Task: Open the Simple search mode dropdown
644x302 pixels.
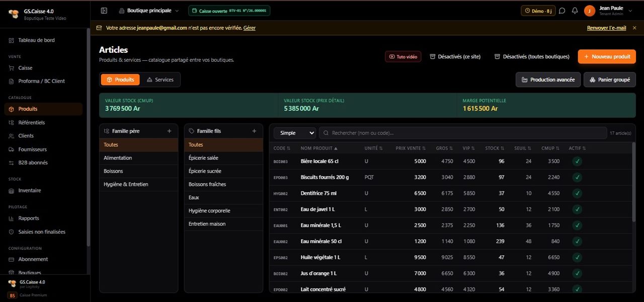Action: point(295,133)
